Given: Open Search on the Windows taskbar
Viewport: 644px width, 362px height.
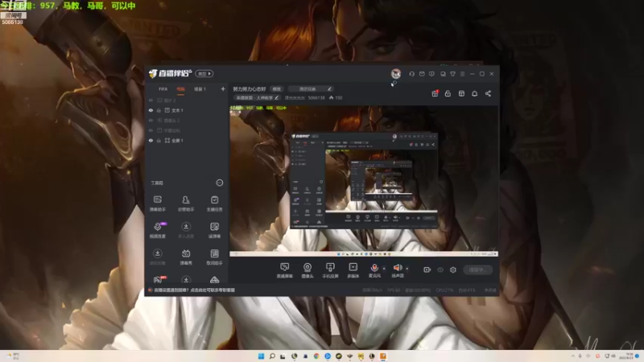Looking at the screenshot, I should tap(272, 356).
